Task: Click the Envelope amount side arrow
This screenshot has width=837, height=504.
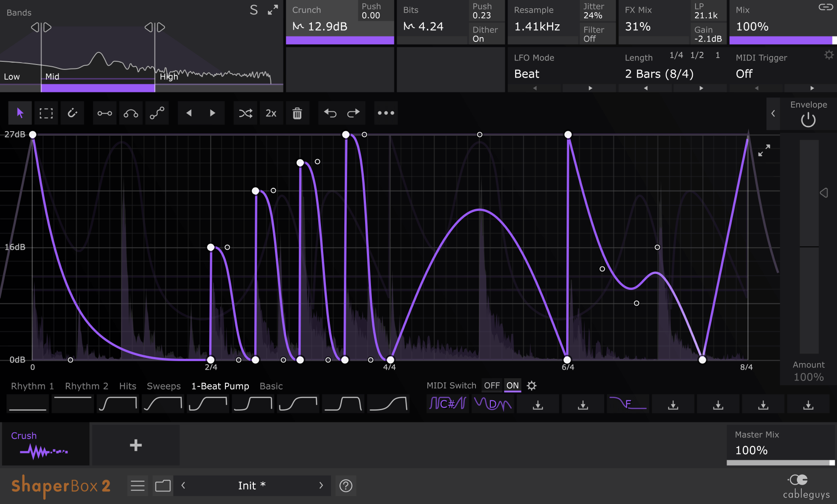Action: 824,193
